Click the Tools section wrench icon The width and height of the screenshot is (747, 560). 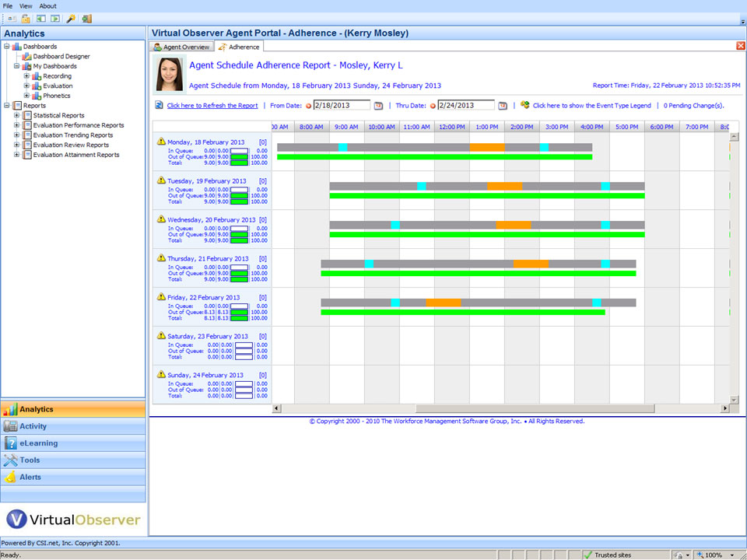point(10,460)
